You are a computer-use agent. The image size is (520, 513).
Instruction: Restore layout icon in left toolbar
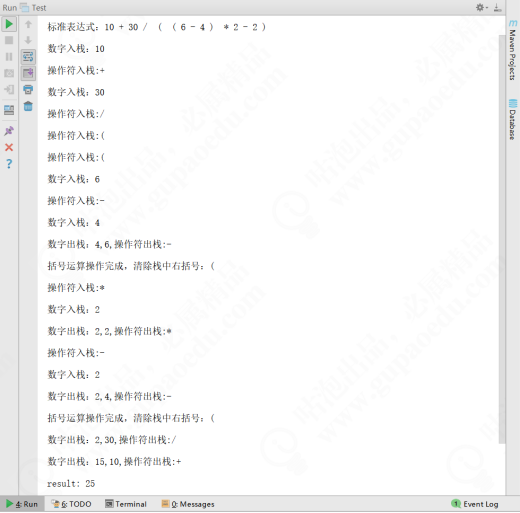pyautogui.click(x=9, y=110)
